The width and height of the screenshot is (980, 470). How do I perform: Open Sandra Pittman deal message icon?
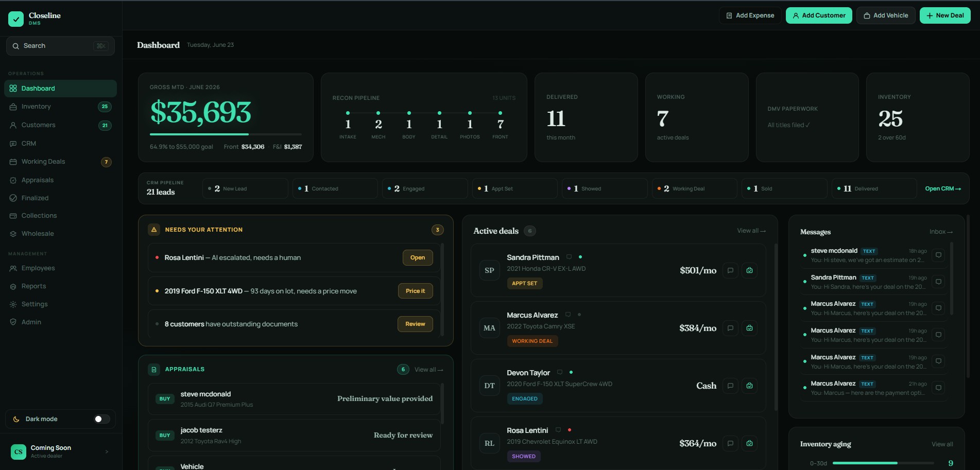click(730, 270)
